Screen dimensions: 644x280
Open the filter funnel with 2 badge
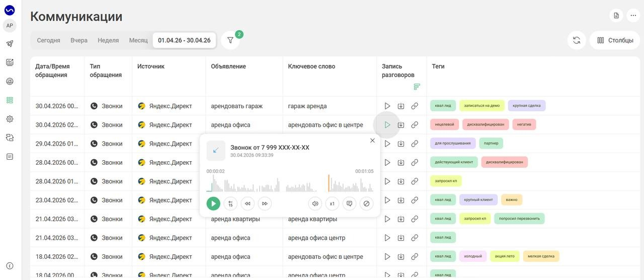point(230,40)
